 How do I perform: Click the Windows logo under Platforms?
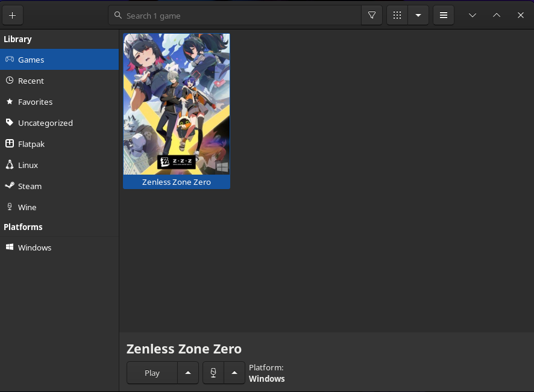9,247
